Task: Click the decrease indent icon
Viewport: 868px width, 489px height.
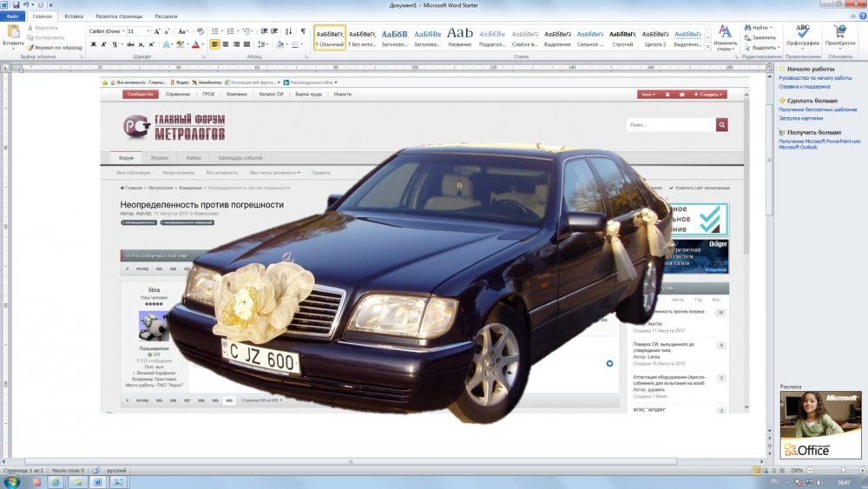Action: tap(264, 31)
